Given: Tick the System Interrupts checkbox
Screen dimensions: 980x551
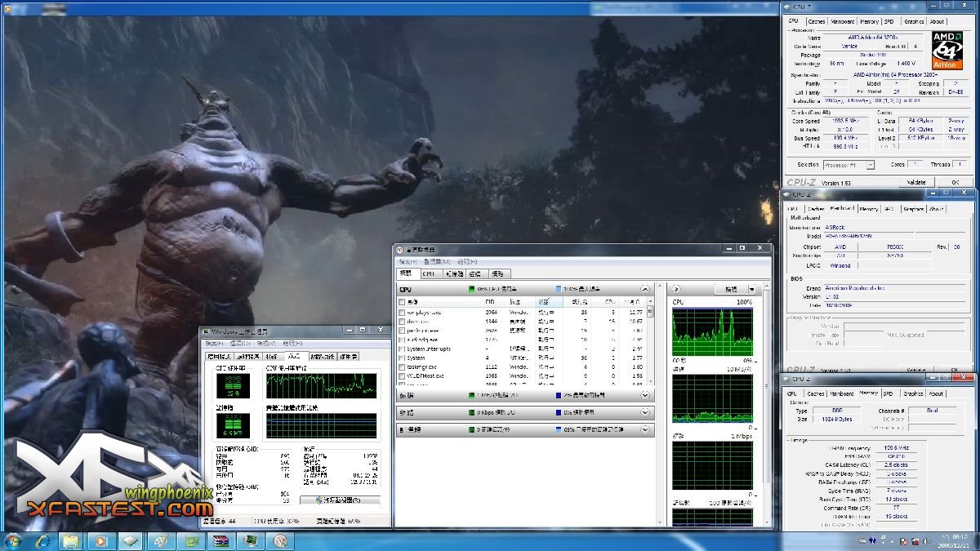Looking at the screenshot, I should coord(401,349).
